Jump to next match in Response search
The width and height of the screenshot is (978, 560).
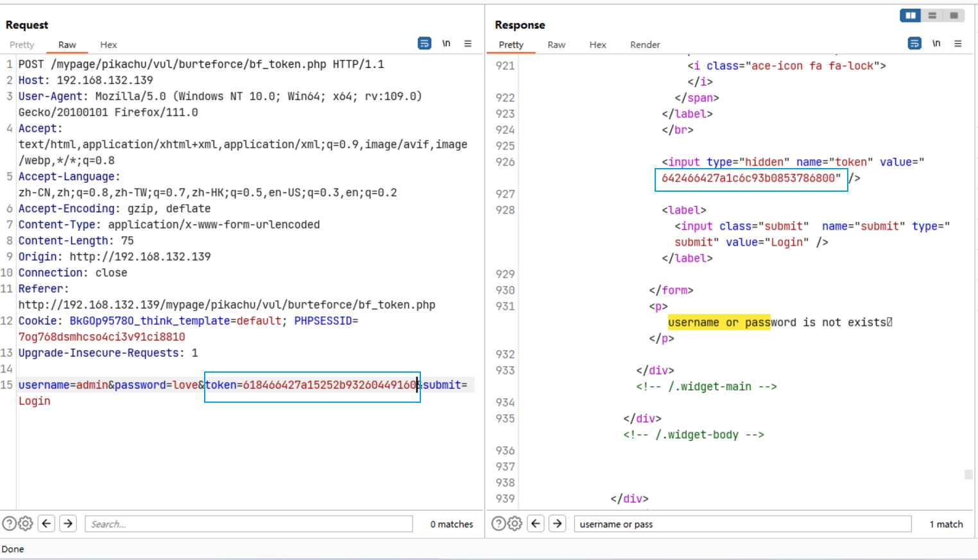557,524
